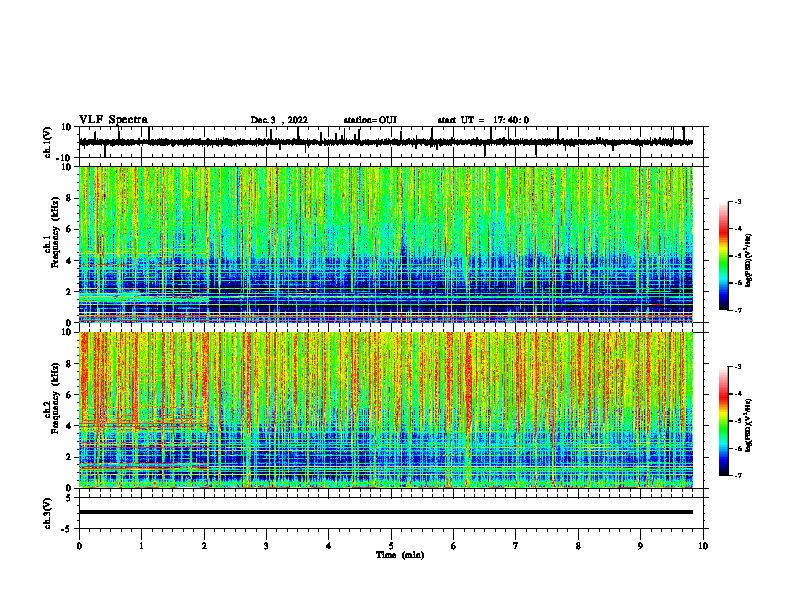
Task: Click the "ch.1(V)" waveform axis label
Action: click(x=48, y=142)
